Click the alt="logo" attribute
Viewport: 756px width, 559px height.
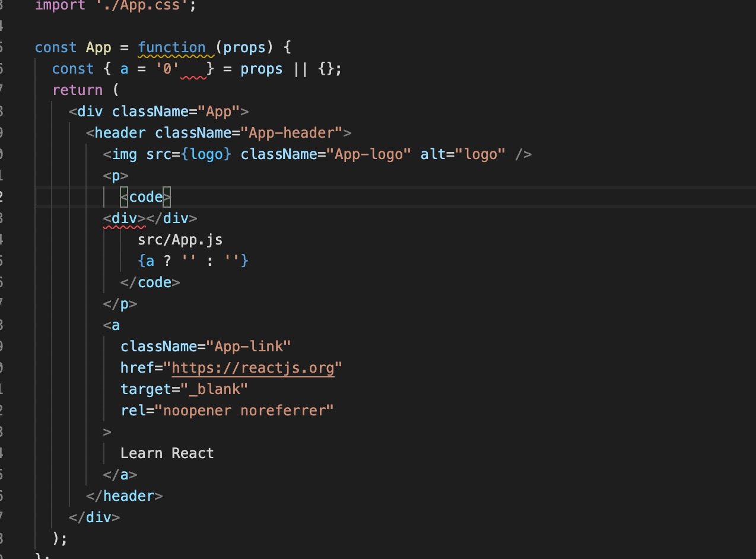pyautogui.click(x=463, y=154)
